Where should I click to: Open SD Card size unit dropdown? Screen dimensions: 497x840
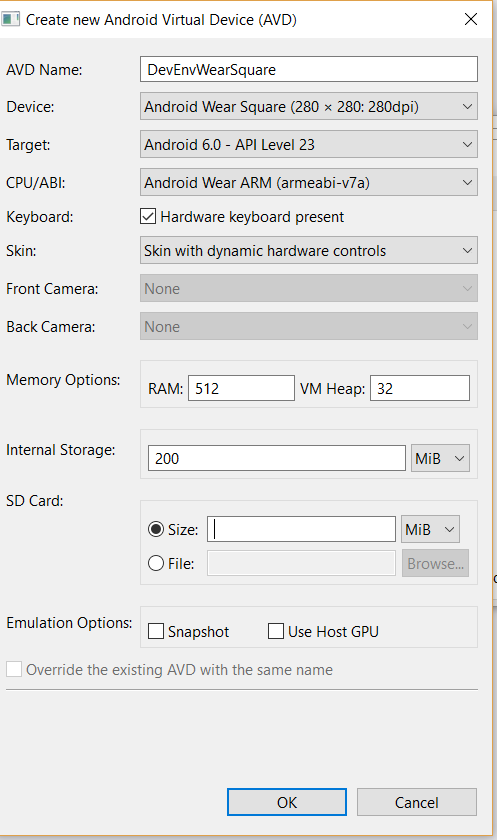coord(430,530)
